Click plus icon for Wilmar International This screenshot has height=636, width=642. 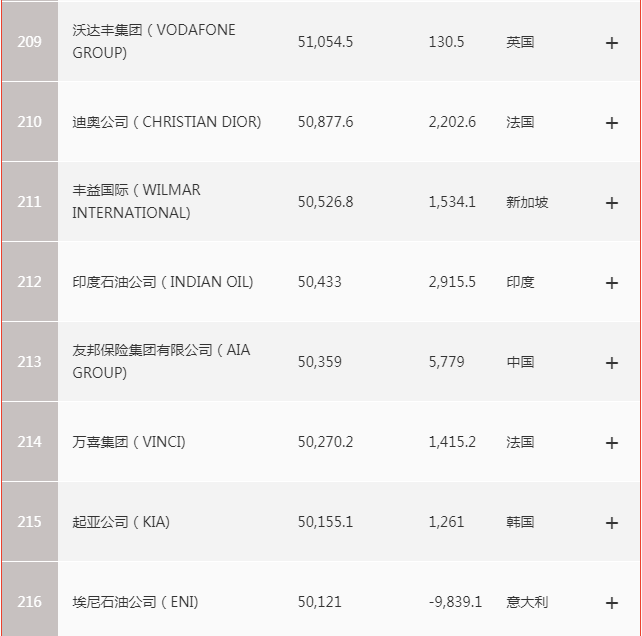(x=612, y=203)
